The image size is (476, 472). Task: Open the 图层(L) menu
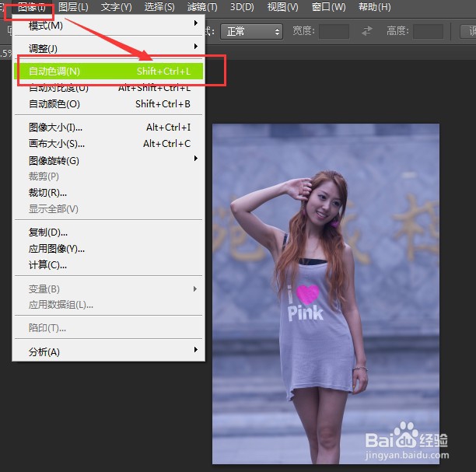coord(73,7)
